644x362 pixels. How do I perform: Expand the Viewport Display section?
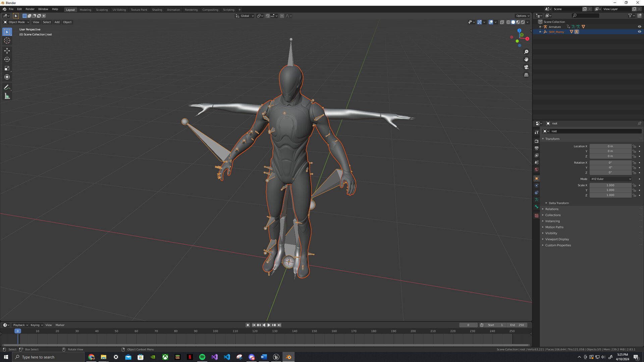click(557, 239)
